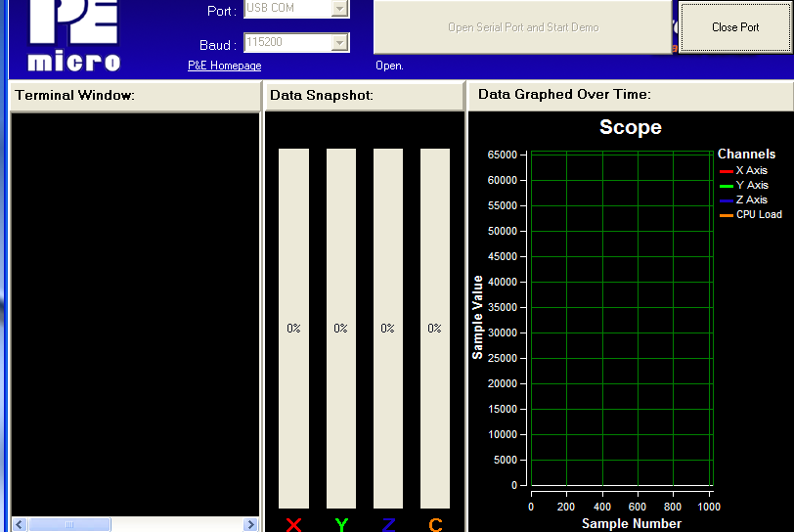
Task: Click the CPU load C percentage bar
Action: point(435,329)
